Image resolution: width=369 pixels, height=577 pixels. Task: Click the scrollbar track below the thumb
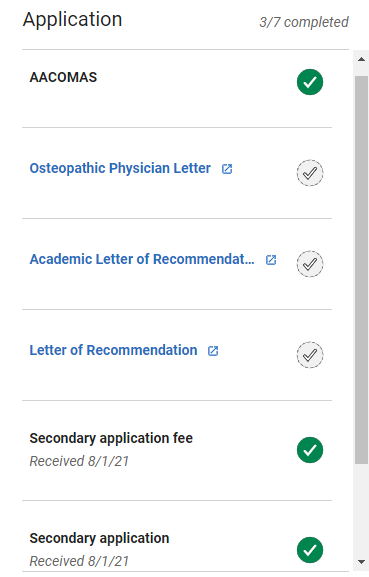(361, 509)
